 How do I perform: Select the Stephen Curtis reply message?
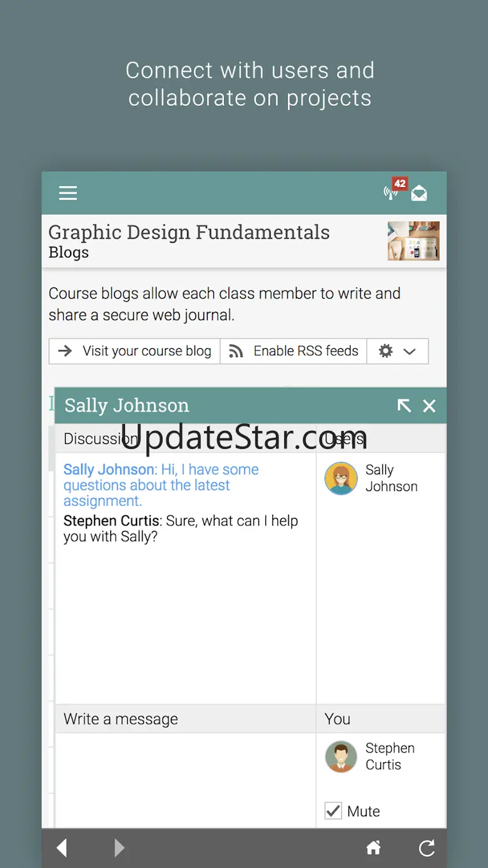tap(181, 529)
